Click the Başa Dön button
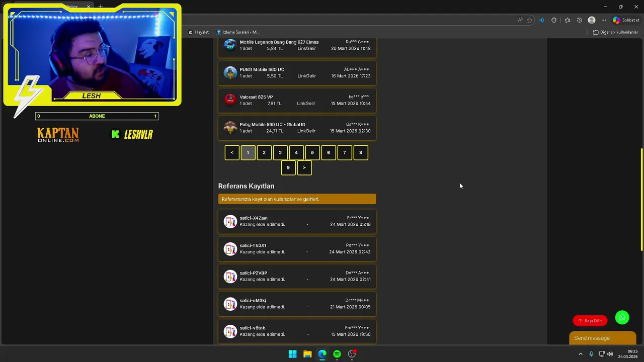Viewport: 644px width, 362px height. pos(590,320)
